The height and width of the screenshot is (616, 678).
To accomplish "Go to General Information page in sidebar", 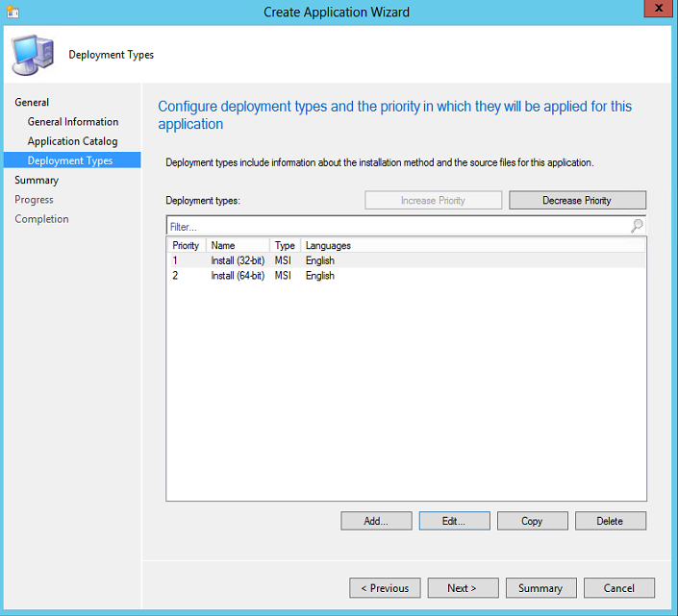I will [x=73, y=122].
